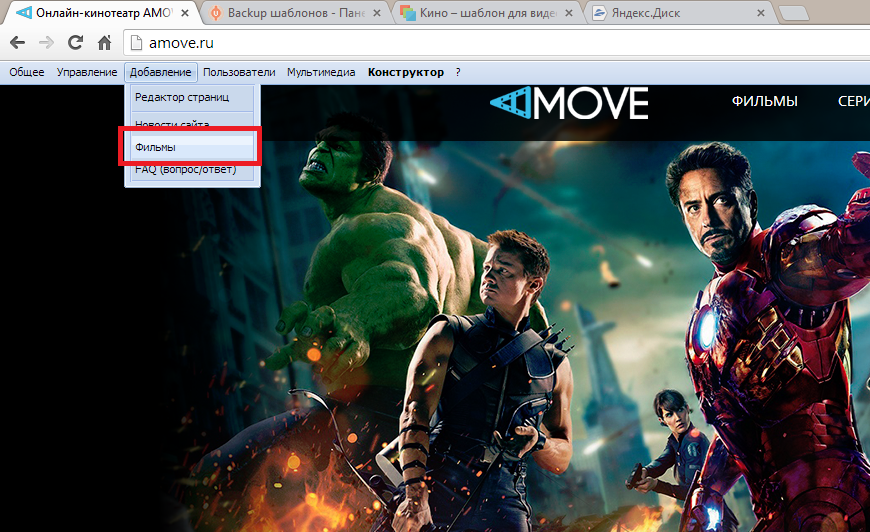The width and height of the screenshot is (870, 532).
Task: Close the Кино – шаблон tab
Action: [569, 13]
